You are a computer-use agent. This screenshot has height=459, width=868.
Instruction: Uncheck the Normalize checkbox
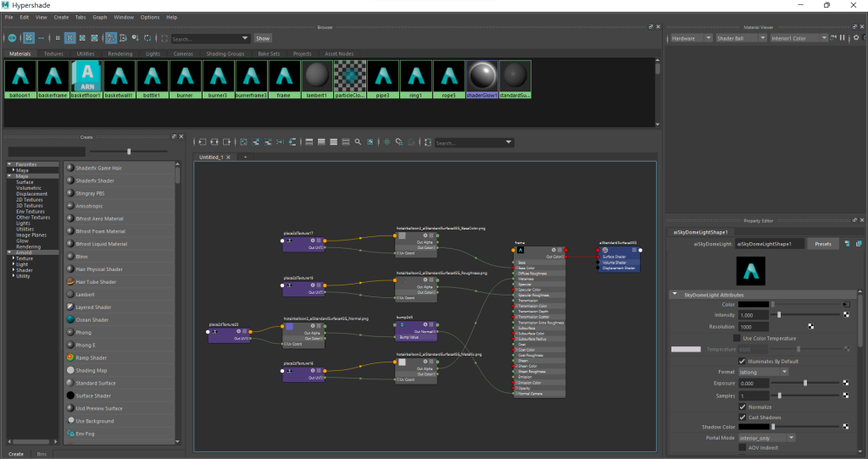pos(743,406)
